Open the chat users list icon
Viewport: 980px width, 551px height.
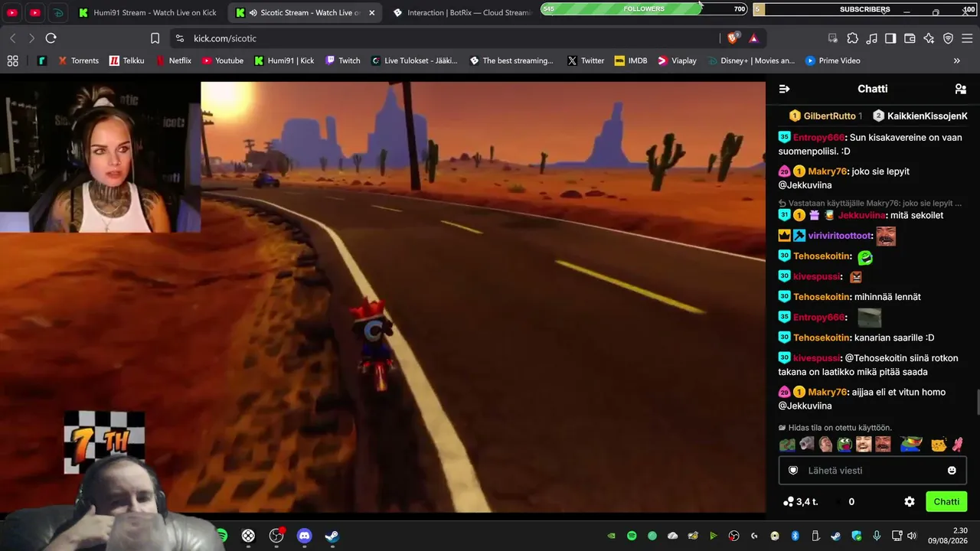tap(961, 89)
